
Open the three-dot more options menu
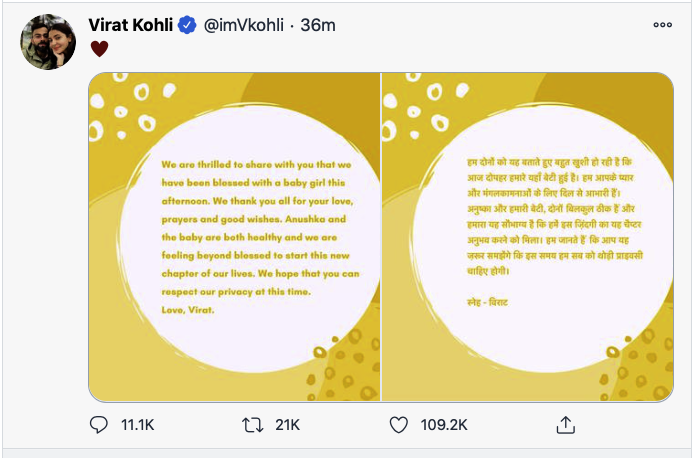[x=662, y=24]
